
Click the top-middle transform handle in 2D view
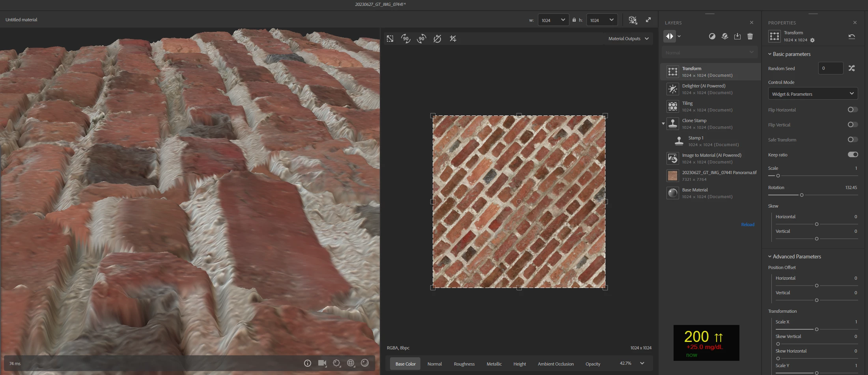pyautogui.click(x=519, y=115)
